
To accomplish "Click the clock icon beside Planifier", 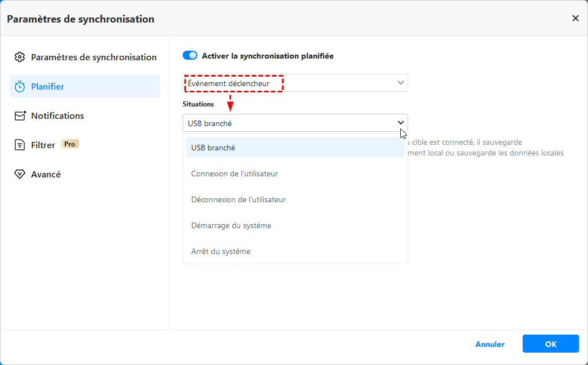I will coord(20,87).
